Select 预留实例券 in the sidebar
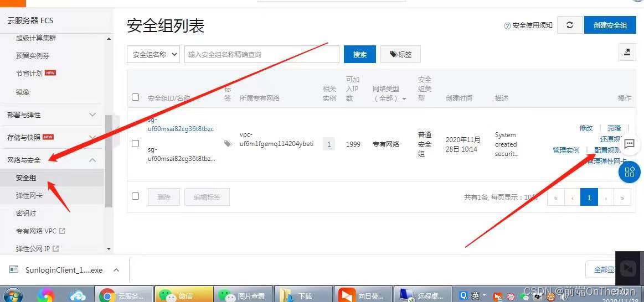Screen dimensions: 644x302 click(33, 55)
